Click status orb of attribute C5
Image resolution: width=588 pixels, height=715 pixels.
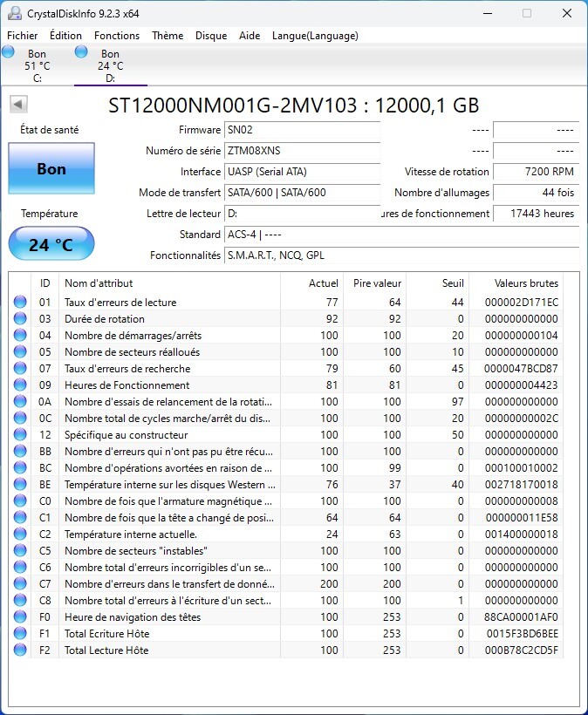(20, 550)
